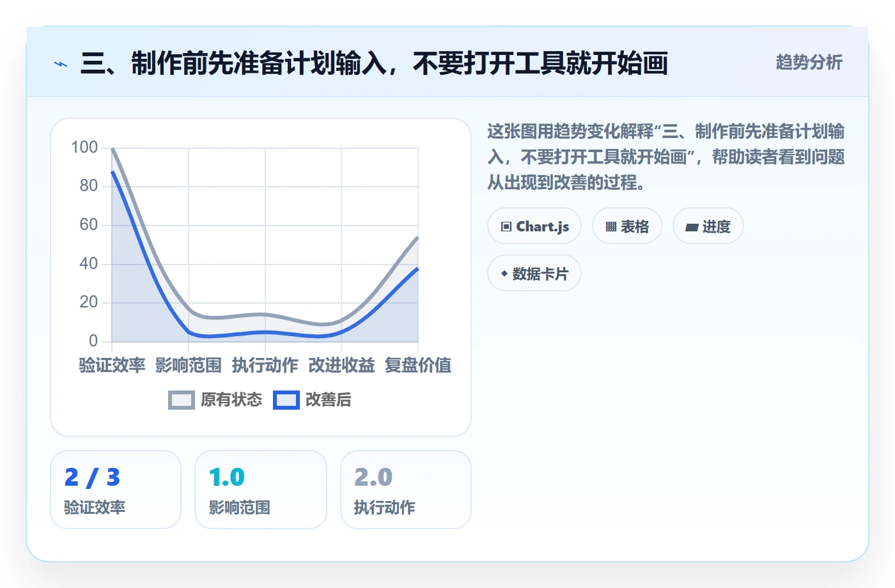Click the 20 y-axis value

[x=89, y=302]
